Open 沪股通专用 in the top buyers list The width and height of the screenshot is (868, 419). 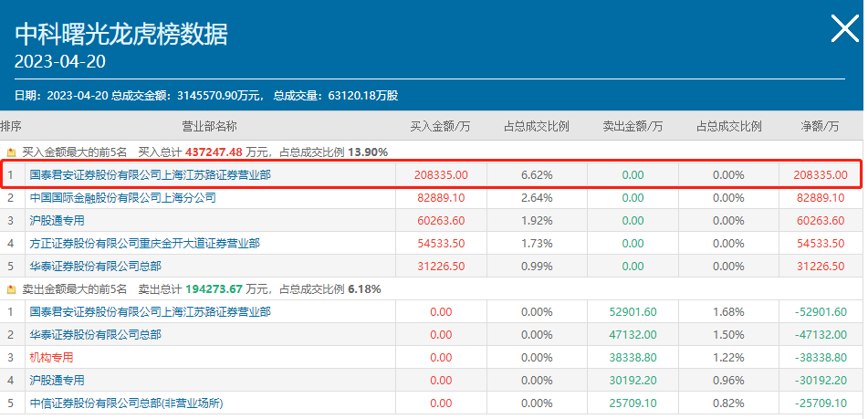[x=57, y=220]
